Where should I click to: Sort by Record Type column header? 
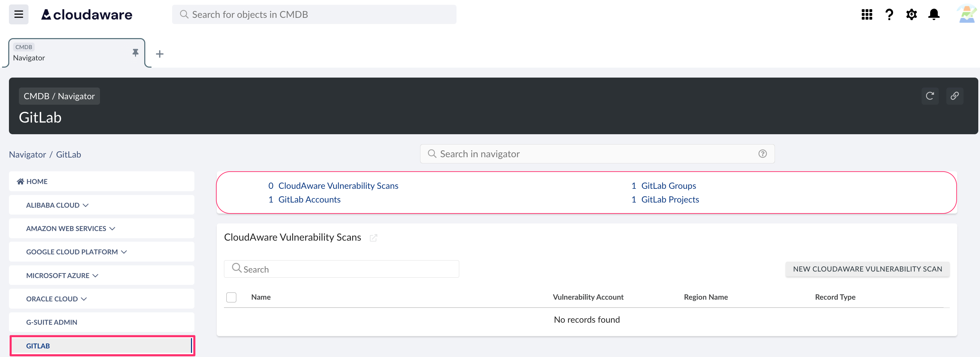tap(835, 297)
